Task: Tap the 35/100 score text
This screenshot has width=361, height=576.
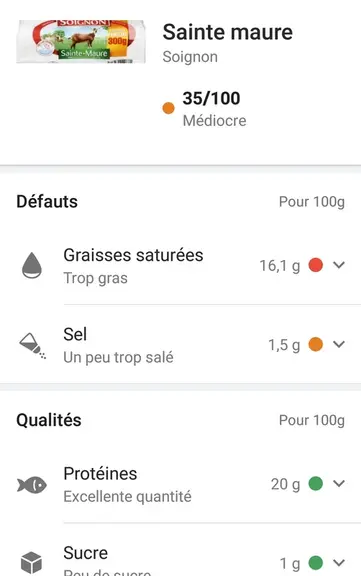Action: [x=212, y=98]
